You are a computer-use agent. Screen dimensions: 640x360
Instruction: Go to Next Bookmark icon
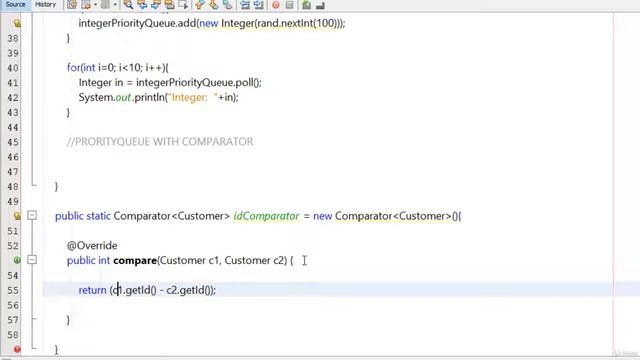pos(213,5)
